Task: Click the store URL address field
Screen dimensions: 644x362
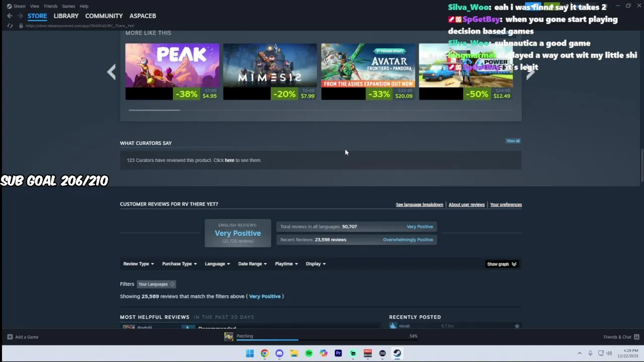Action: point(80,26)
